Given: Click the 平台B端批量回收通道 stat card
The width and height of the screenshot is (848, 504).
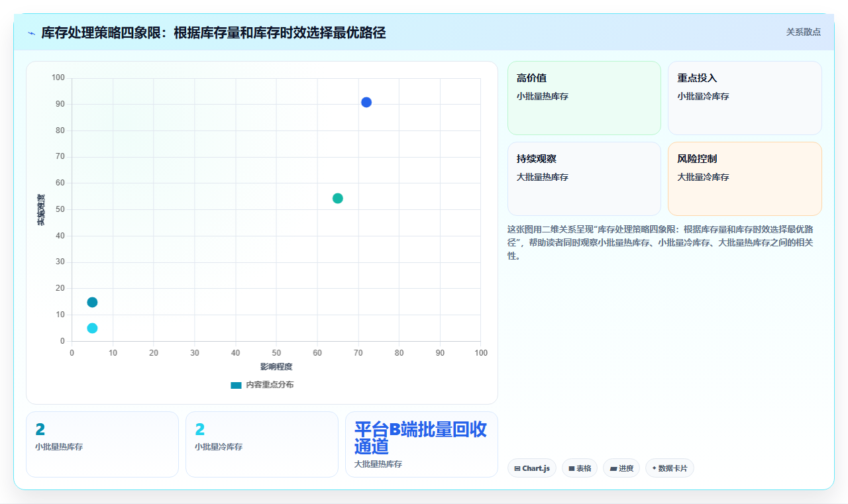Looking at the screenshot, I should point(421,444).
